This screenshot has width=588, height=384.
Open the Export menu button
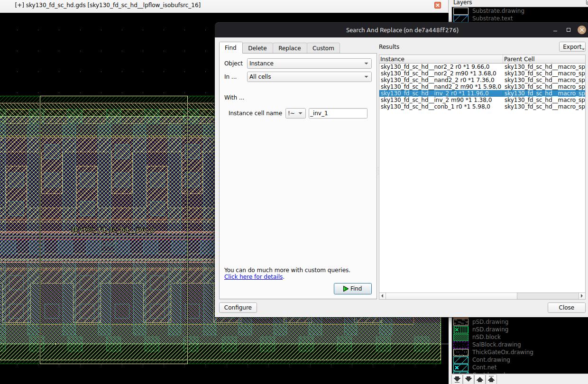[572, 47]
